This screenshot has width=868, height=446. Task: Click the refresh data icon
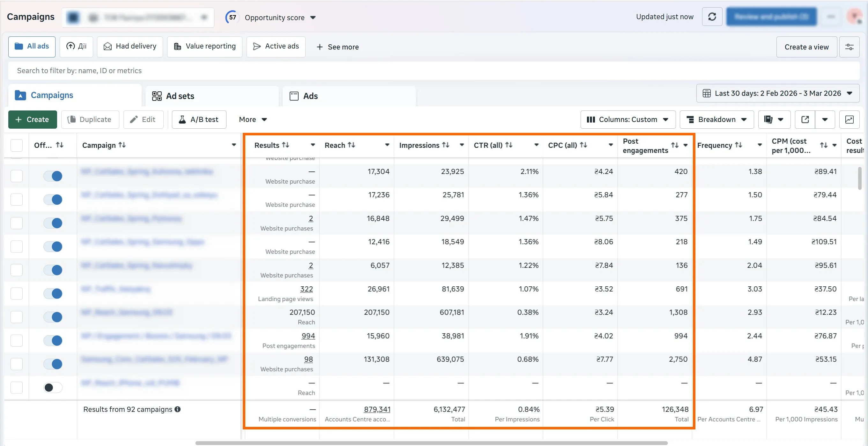pos(712,17)
